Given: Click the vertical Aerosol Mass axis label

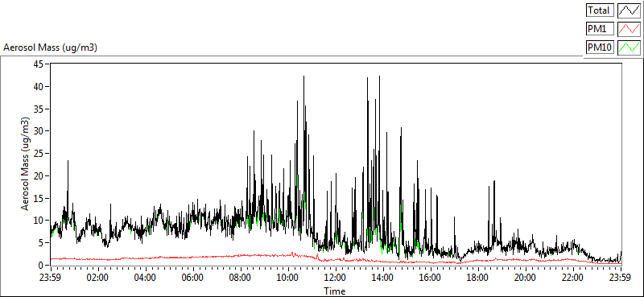Looking at the screenshot, I should 26,164.
